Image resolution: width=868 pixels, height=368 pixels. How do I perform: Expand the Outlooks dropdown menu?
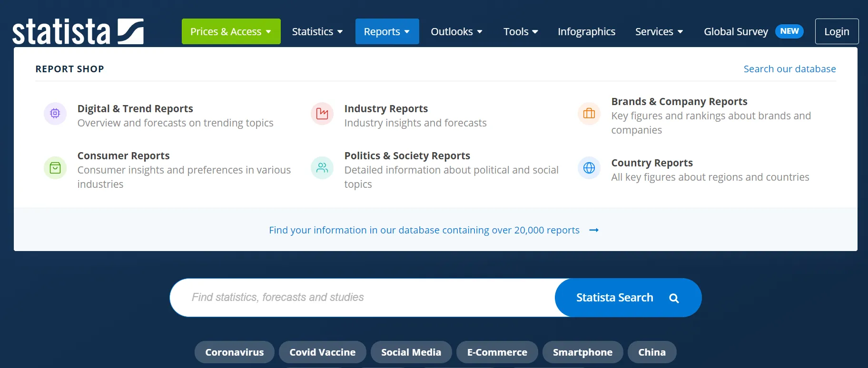pos(456,31)
